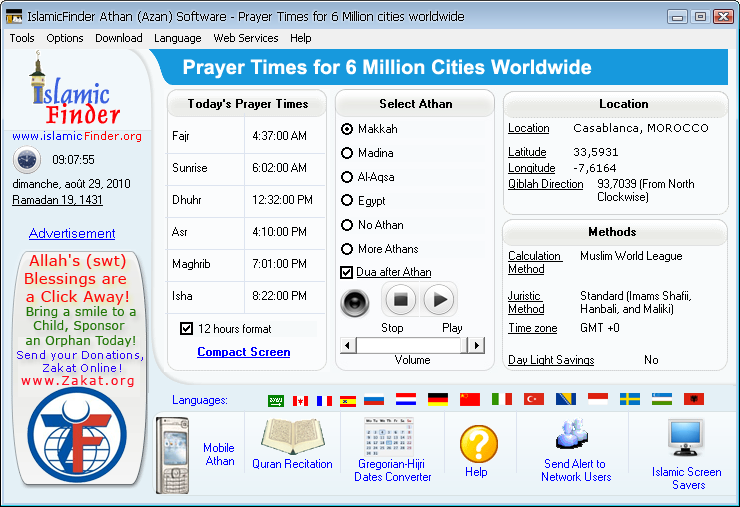Stop the athan playback
Image resolution: width=740 pixels, height=507 pixels.
[x=401, y=299]
